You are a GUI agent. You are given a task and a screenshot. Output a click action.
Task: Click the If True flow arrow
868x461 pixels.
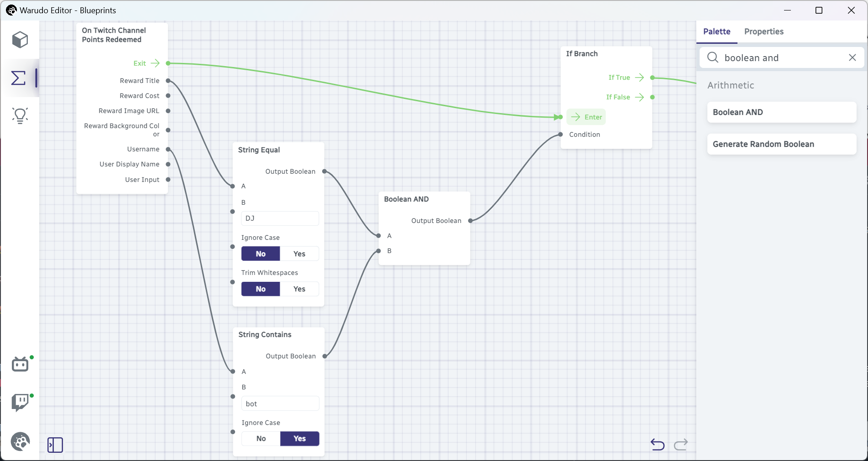pyautogui.click(x=639, y=78)
